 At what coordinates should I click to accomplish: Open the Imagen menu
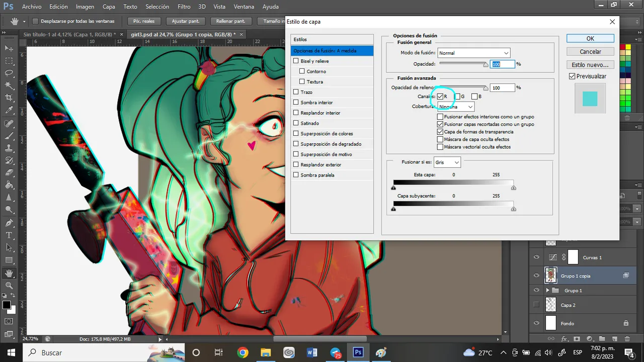click(x=85, y=7)
